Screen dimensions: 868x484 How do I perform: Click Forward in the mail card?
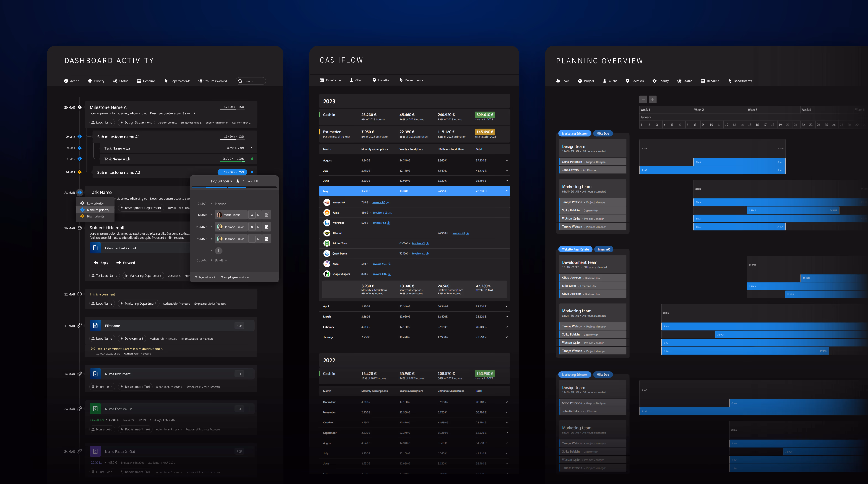click(125, 263)
